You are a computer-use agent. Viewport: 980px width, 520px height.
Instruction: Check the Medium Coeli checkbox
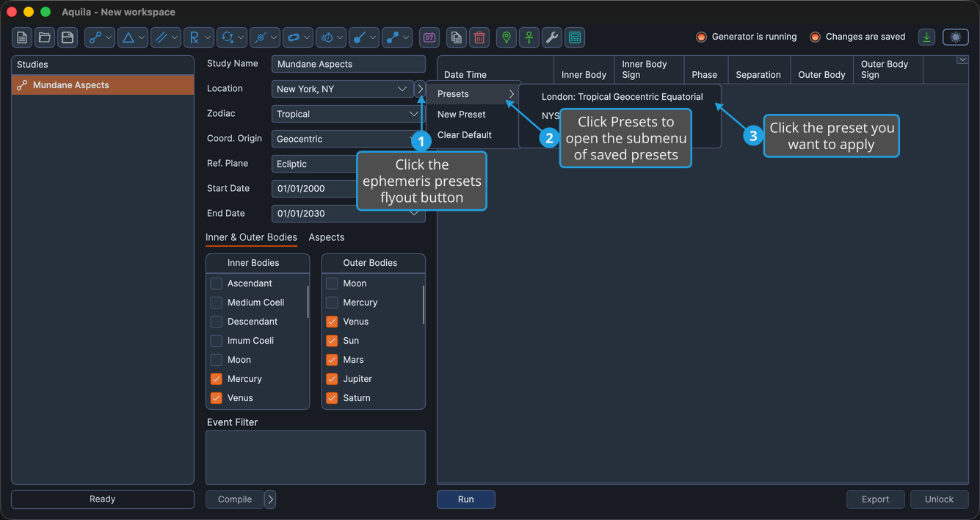pos(216,303)
